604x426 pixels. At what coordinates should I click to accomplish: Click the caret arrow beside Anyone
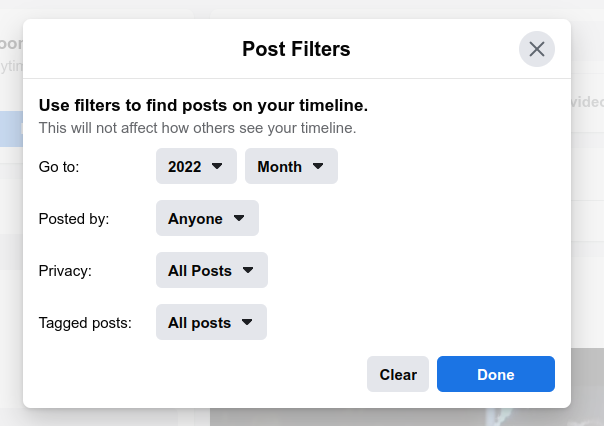(239, 218)
